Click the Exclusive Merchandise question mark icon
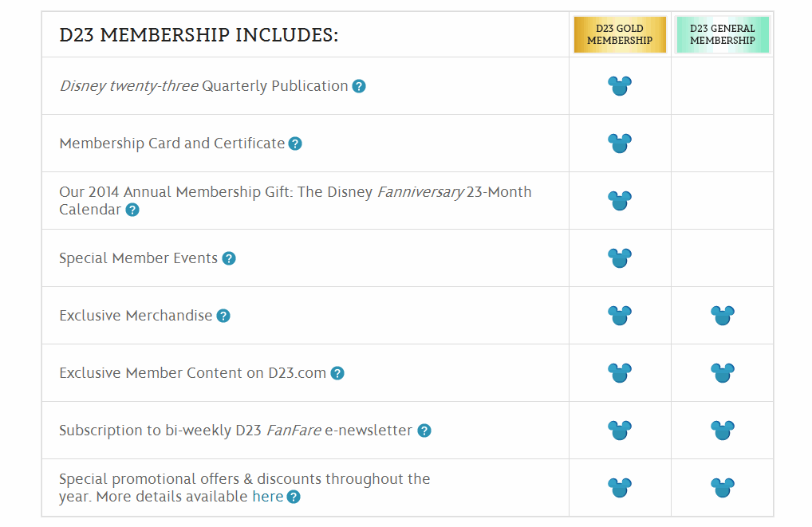This screenshot has width=812, height=527. pyautogui.click(x=223, y=317)
